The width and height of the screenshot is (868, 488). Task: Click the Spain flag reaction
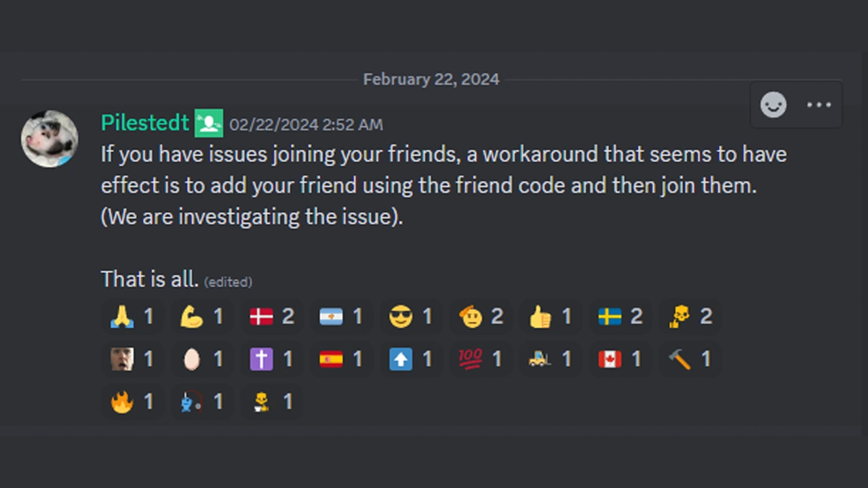tap(342, 359)
